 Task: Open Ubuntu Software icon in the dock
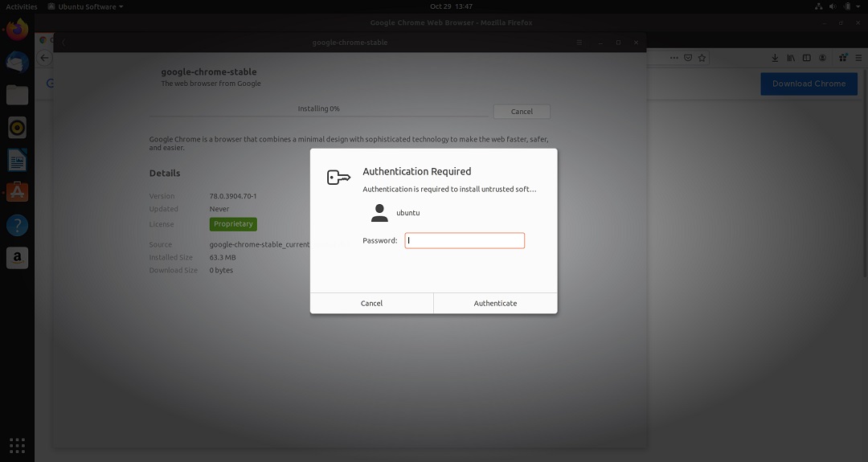[x=17, y=193]
